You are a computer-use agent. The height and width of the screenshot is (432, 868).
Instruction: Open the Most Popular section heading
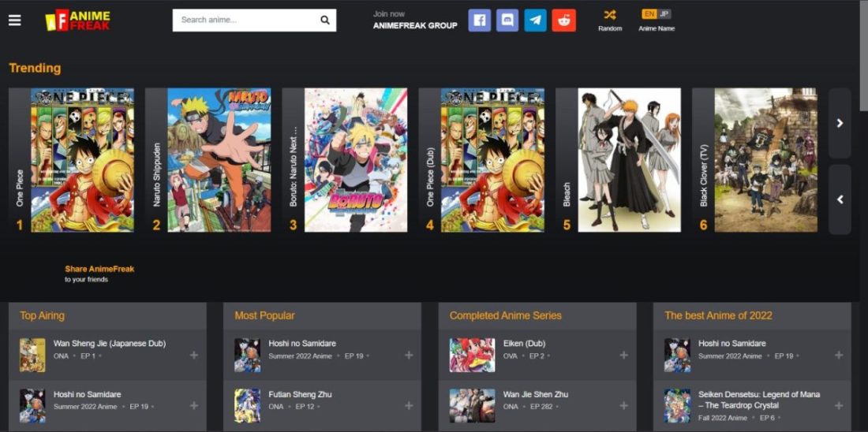coord(264,316)
